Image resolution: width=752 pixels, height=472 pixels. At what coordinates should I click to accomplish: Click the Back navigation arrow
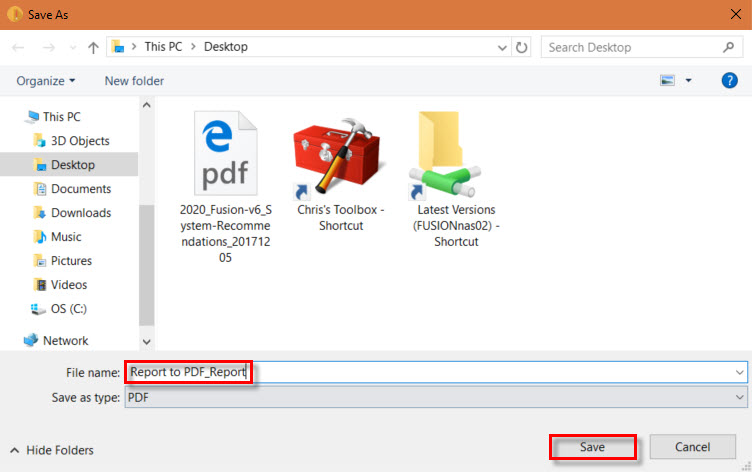[18, 47]
